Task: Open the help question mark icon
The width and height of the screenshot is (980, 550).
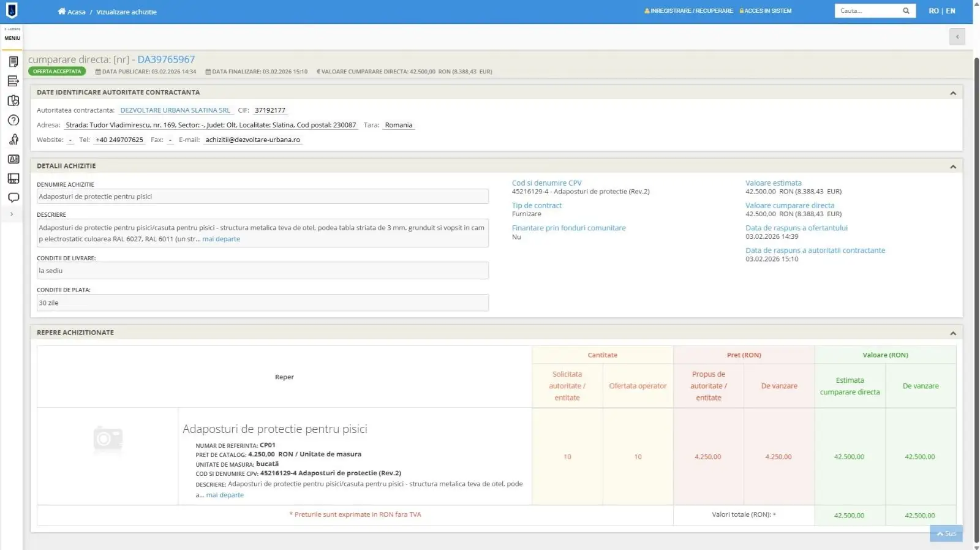Action: pos(13,120)
